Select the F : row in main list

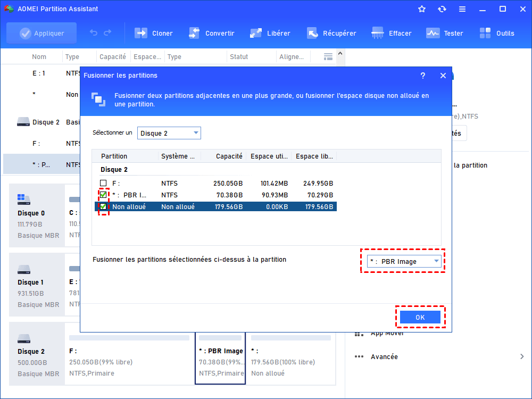pos(41,144)
